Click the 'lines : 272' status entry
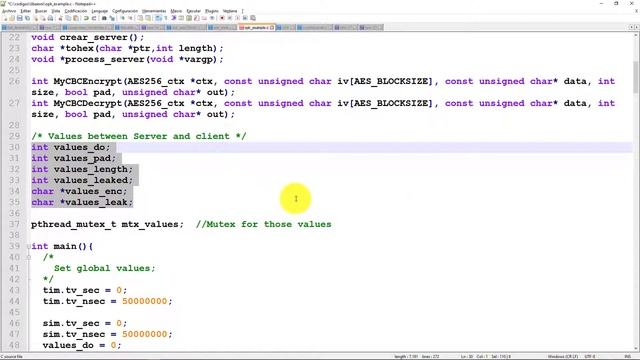Screen dimensions: 640x360 [430, 356]
